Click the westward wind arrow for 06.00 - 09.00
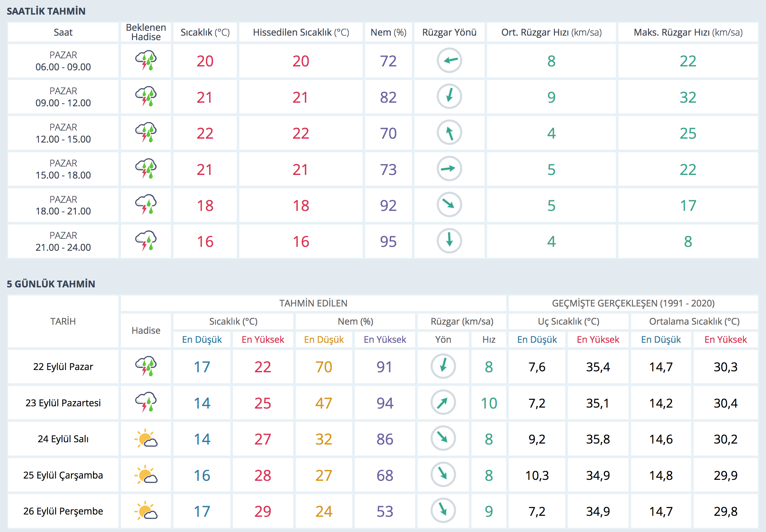The image size is (766, 532). [449, 60]
